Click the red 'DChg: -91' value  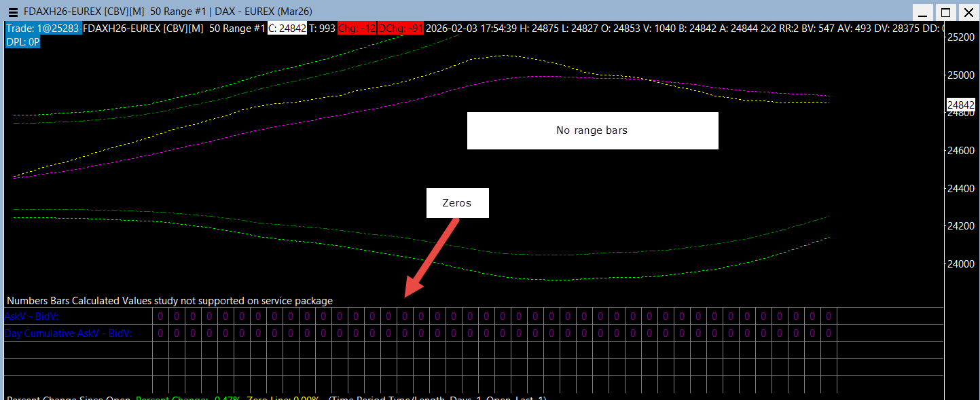(x=401, y=29)
